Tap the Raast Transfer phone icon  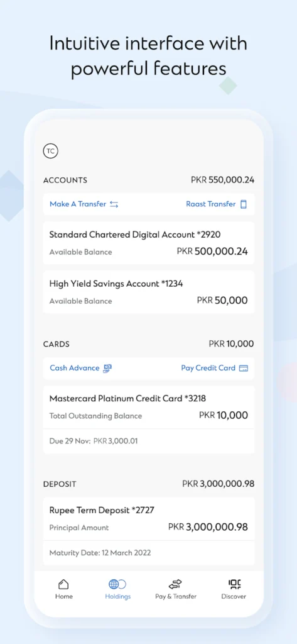244,204
